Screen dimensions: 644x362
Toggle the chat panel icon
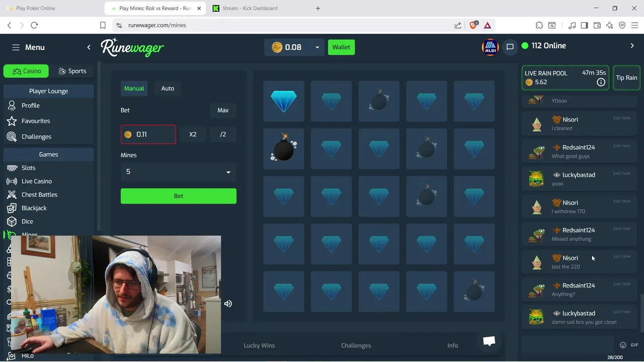tap(510, 47)
